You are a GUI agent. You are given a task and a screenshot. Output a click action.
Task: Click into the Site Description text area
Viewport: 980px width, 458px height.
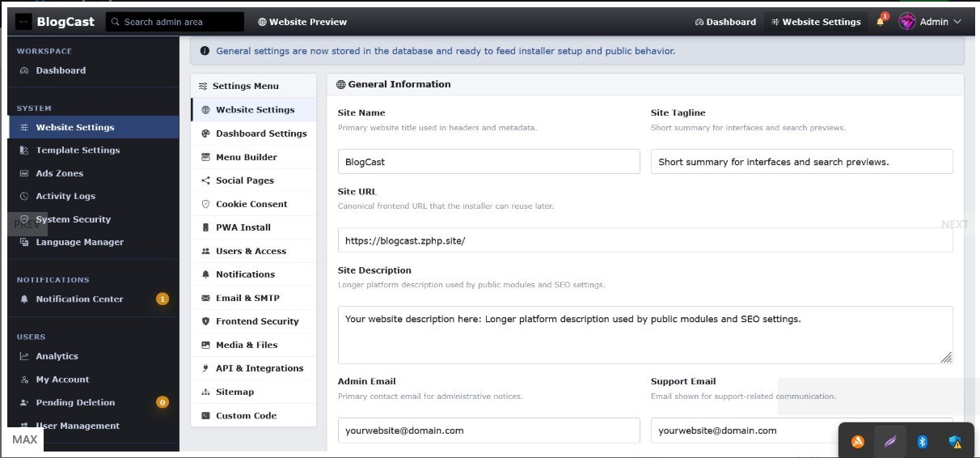coord(645,335)
